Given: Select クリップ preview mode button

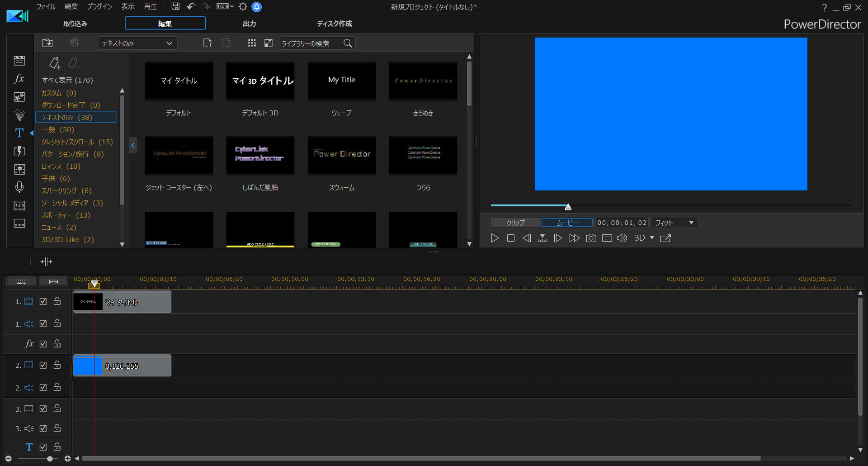Looking at the screenshot, I should [x=516, y=223].
